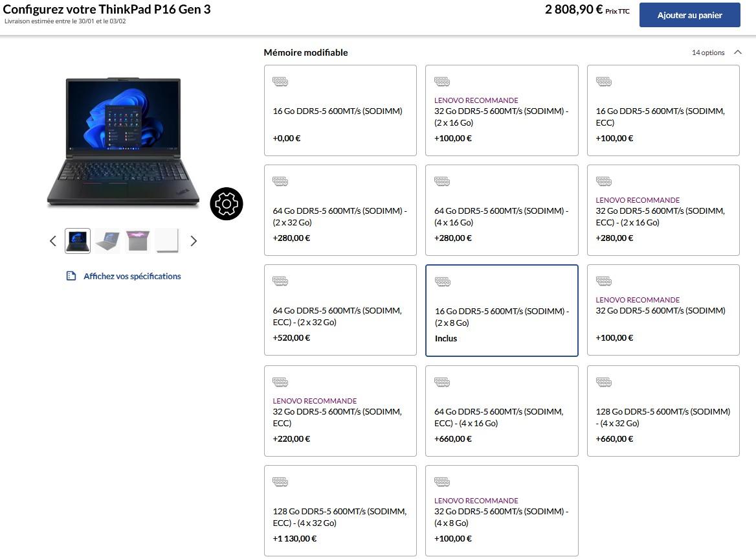Click the right arrow to view next product image
This screenshot has width=756, height=559.
click(194, 240)
